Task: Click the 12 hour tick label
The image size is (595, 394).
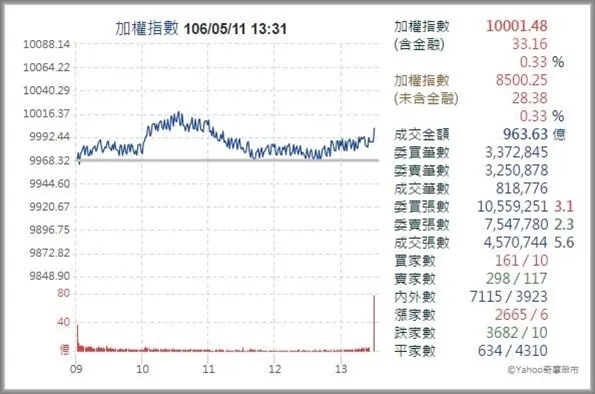Action: coord(275,369)
